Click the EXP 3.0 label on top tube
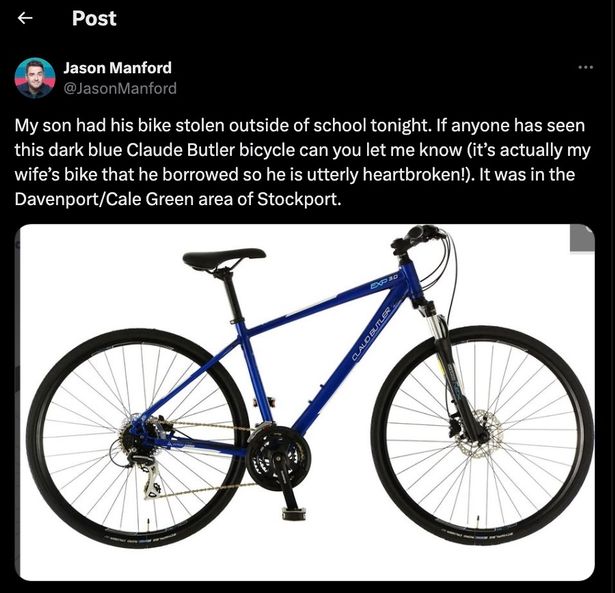This screenshot has width=615, height=593. (x=384, y=282)
